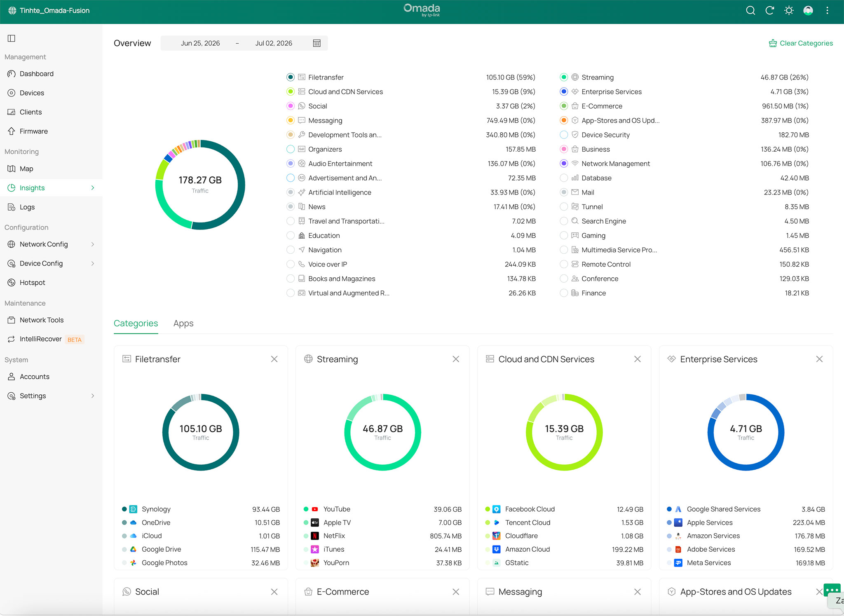Click the Jun 25, 2026 start date field

click(200, 43)
